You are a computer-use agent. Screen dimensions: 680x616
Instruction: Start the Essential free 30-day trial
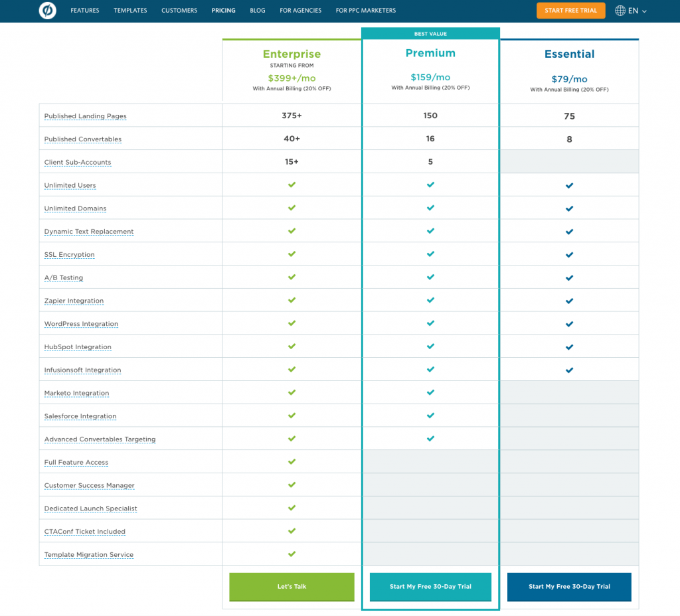coord(569,587)
